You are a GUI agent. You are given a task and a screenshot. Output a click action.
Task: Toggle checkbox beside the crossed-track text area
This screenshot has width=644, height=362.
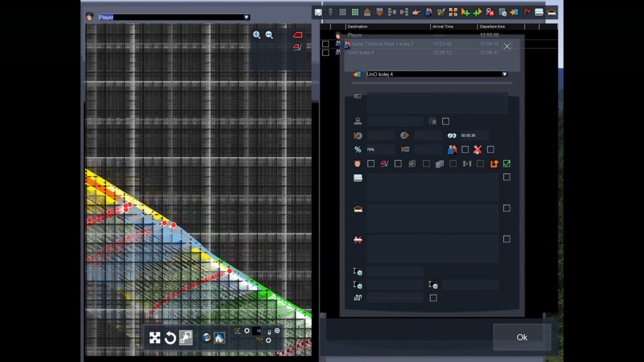point(507,239)
